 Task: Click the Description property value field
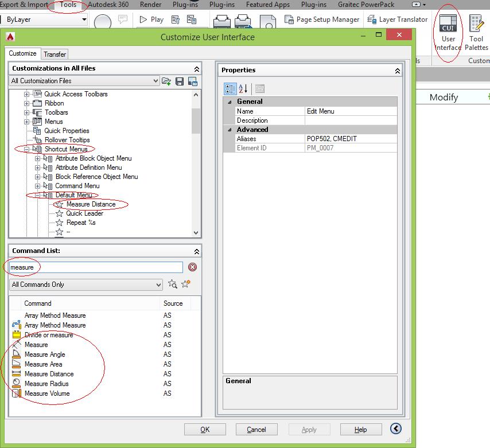click(351, 120)
